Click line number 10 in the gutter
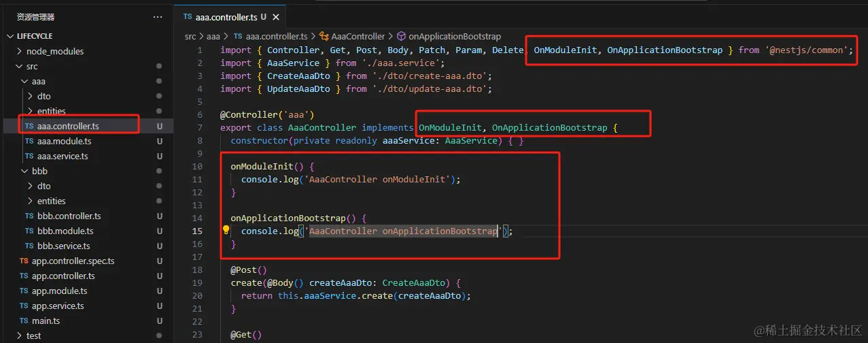Image resolution: width=868 pixels, height=343 pixels. pos(197,167)
